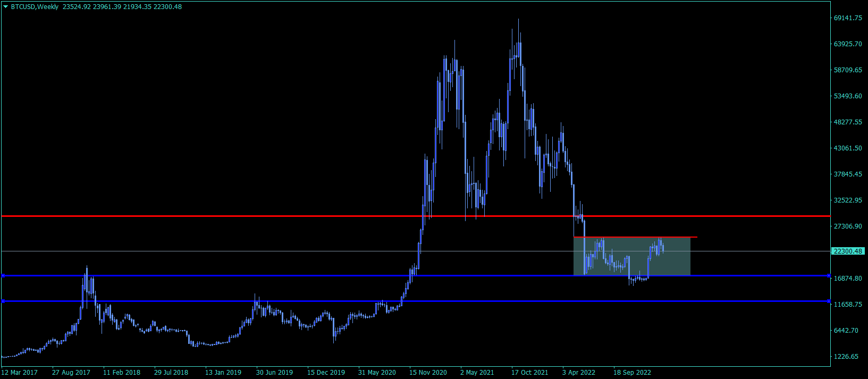Click the 2 May 2021 date label
Viewport: 868px width, 379px height.
coord(477,373)
